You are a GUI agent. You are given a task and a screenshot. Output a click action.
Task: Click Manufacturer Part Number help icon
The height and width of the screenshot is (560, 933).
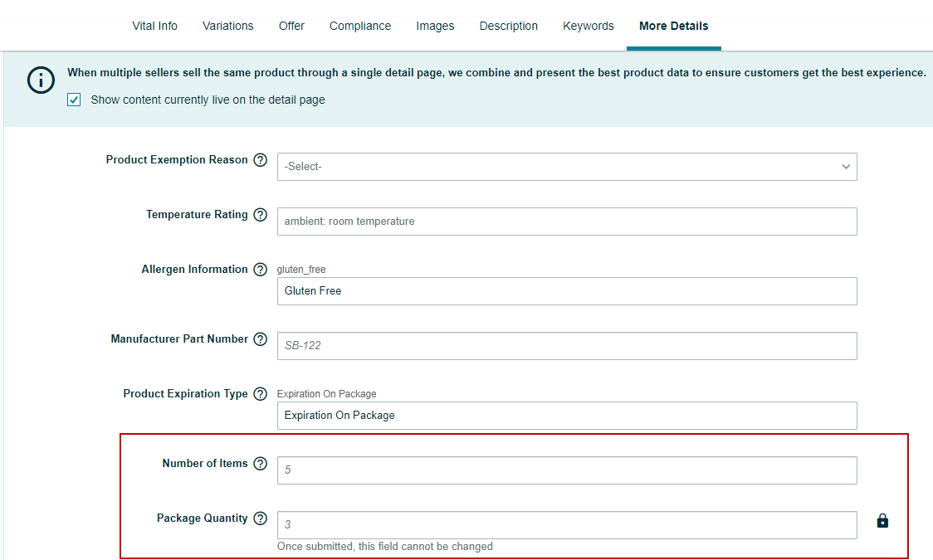pyautogui.click(x=261, y=339)
